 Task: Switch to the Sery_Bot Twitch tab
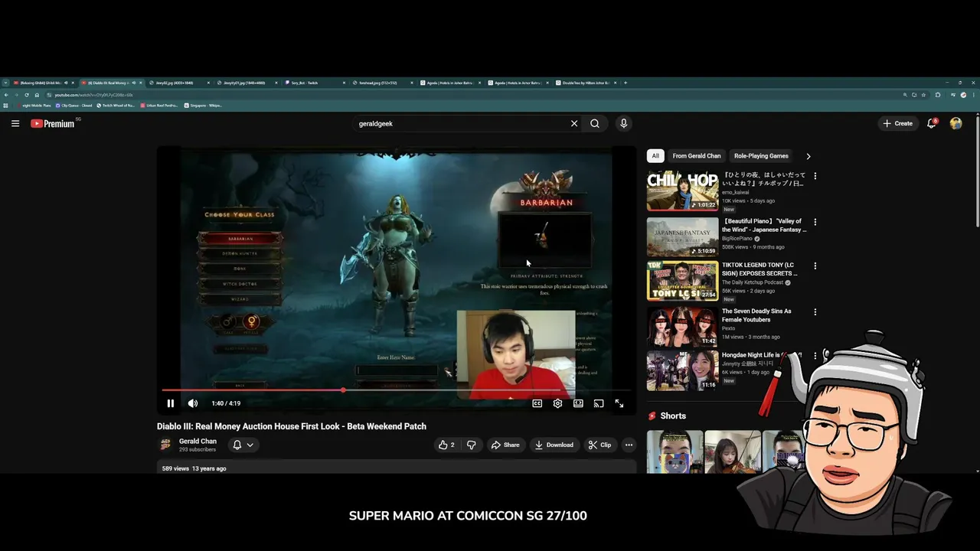tap(314, 83)
